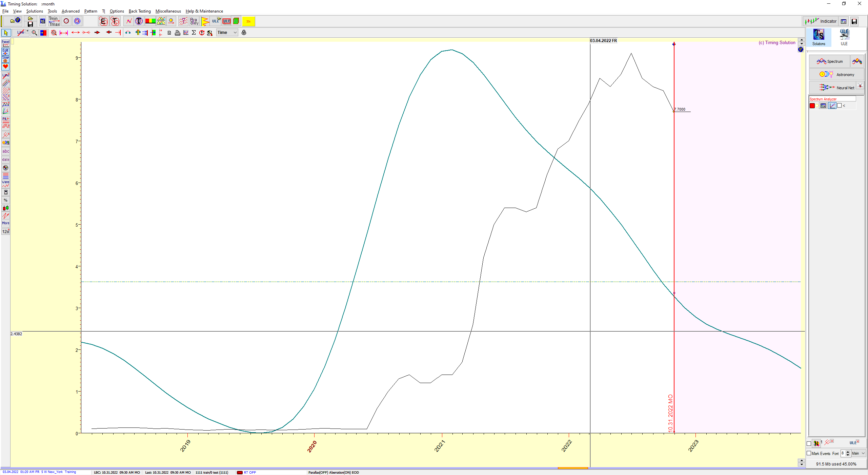The width and height of the screenshot is (868, 475).
Task: Click the Tmin/Tmax toolbar icon
Action: 54,21
